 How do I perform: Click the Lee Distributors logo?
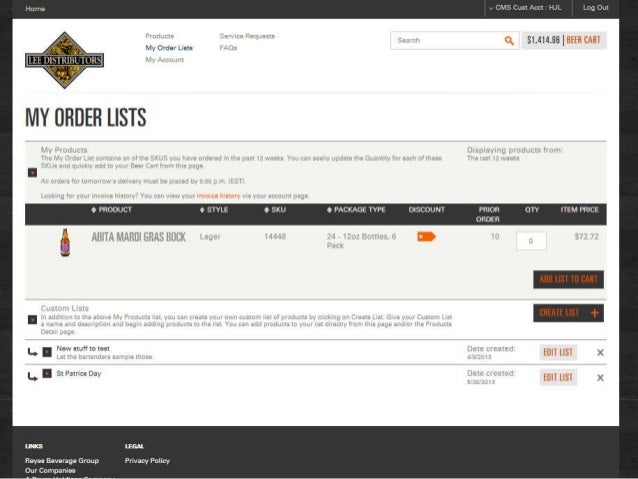pyautogui.click(x=64, y=60)
